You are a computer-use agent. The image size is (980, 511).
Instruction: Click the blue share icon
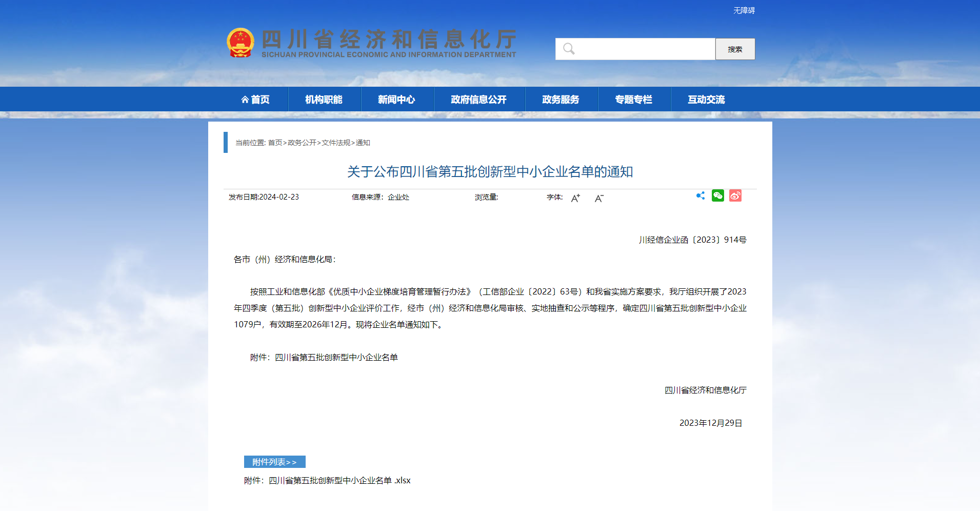701,195
